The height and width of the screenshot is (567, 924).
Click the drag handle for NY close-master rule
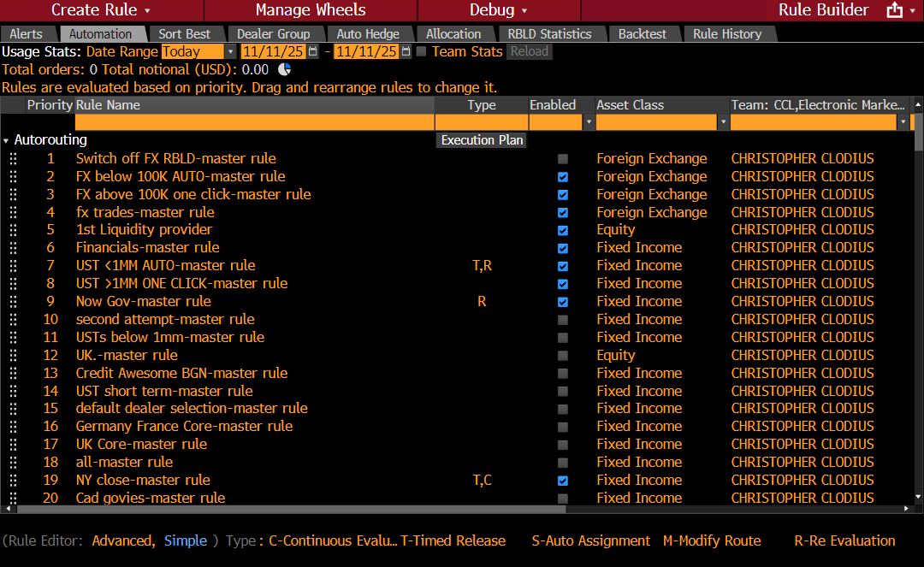tap(13, 481)
